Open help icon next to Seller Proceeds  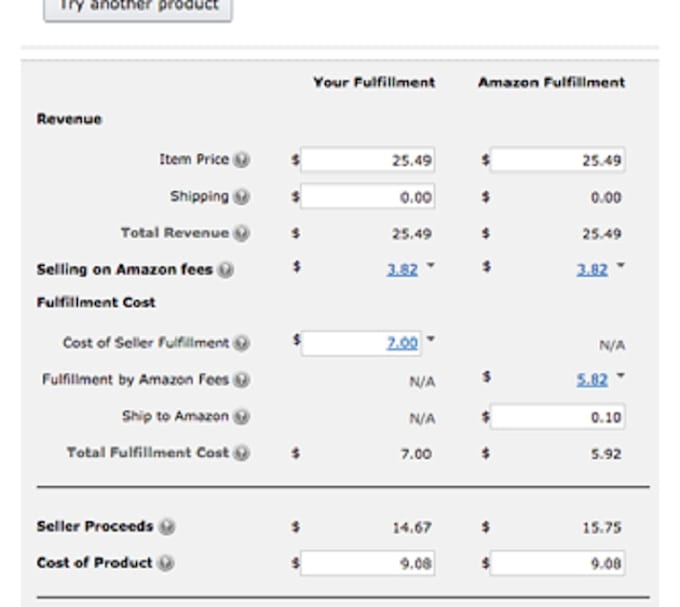point(167,527)
